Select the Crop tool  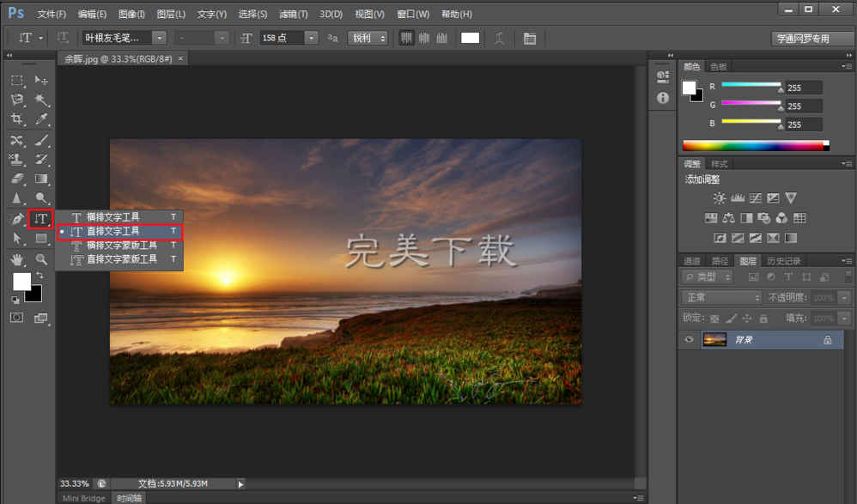(x=16, y=119)
